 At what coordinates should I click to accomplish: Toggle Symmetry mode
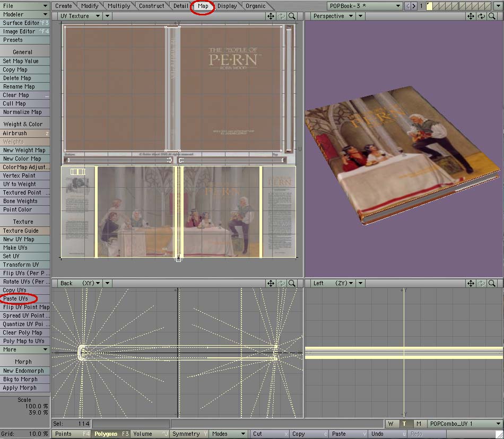click(x=189, y=434)
